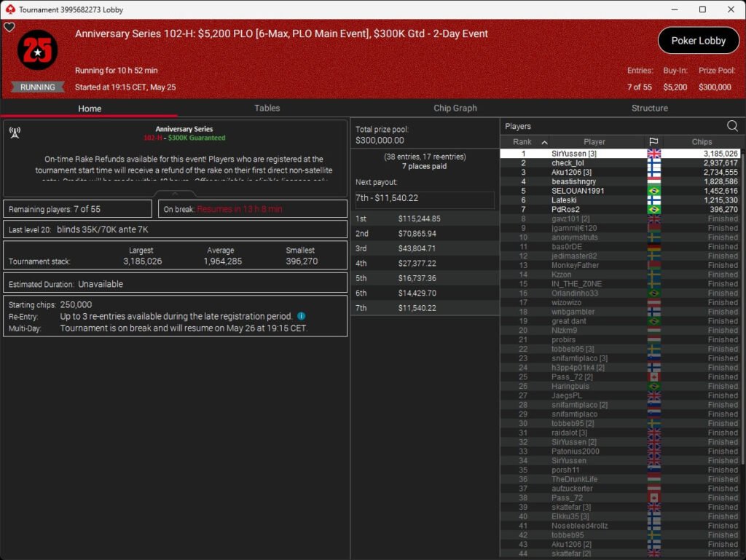Sort players by country flag column
746x560 pixels.
[x=653, y=142]
